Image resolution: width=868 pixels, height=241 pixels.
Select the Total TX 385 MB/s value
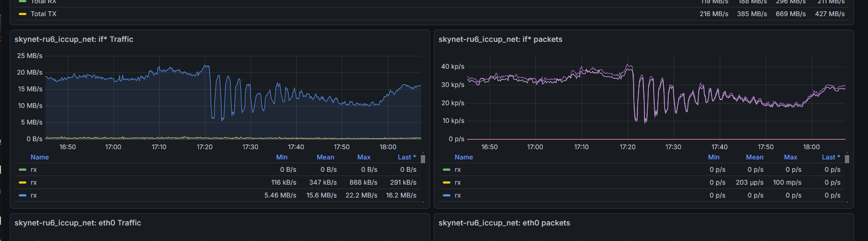tap(752, 14)
